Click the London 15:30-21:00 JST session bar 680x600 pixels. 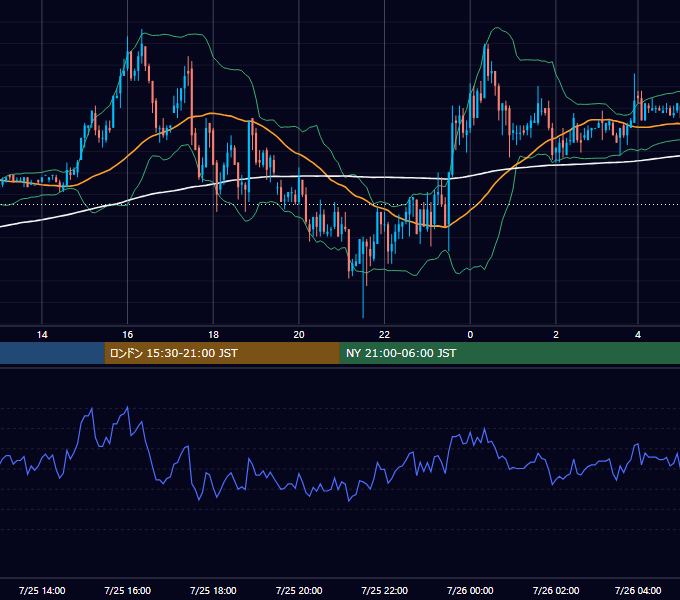(x=222, y=353)
